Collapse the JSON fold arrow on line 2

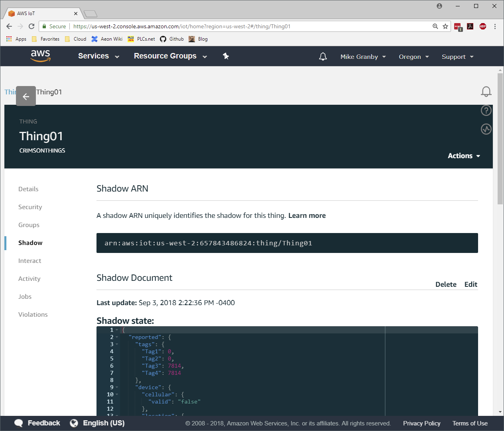117,337
